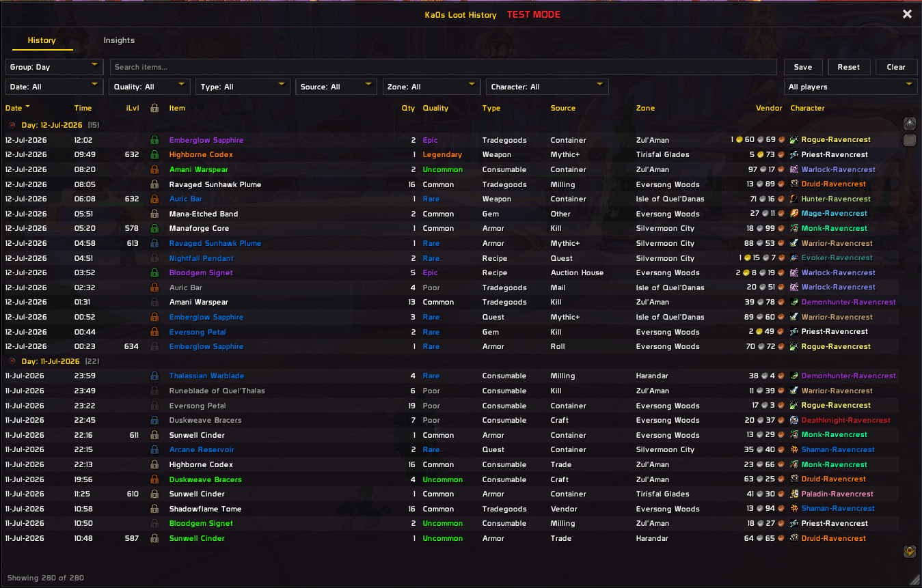Sort by the Vendor column header

[769, 108]
